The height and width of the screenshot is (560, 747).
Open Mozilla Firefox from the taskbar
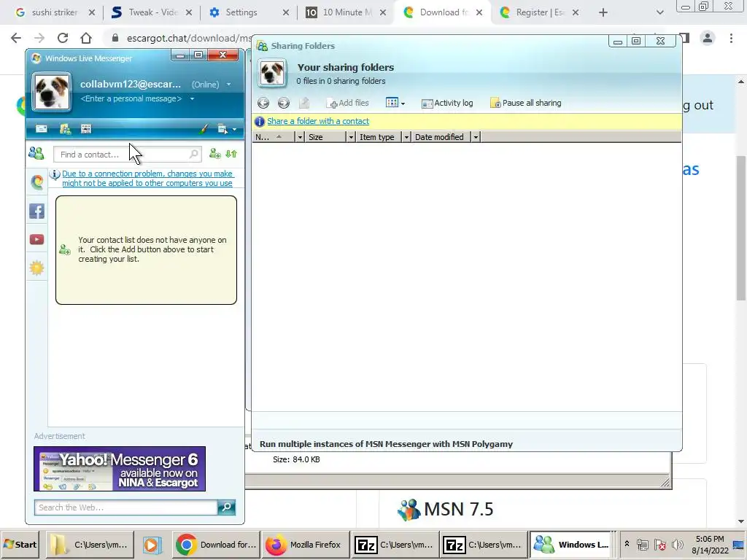coord(306,544)
